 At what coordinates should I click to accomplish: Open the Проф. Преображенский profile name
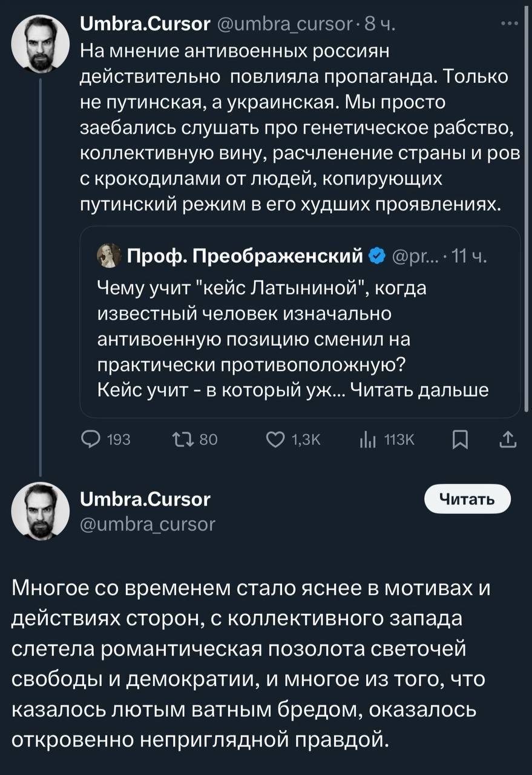tap(245, 257)
